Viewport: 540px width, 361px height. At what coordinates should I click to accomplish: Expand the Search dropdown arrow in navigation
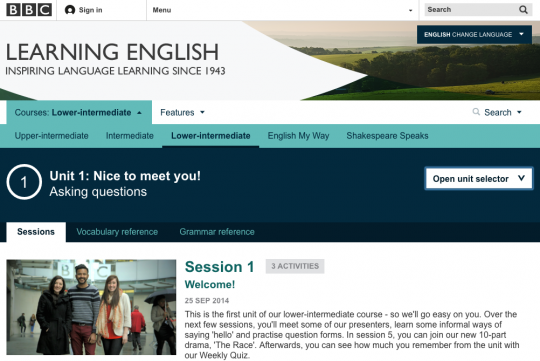(519, 112)
